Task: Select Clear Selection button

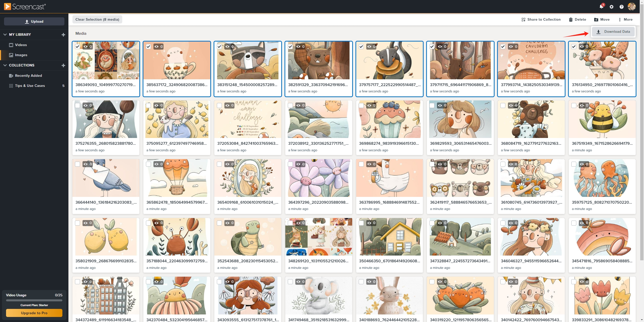Action: click(x=97, y=19)
